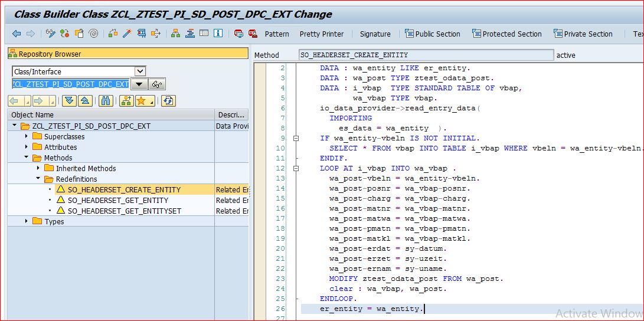Click the Method name input field
The width and height of the screenshot is (644, 321).
[x=426, y=55]
